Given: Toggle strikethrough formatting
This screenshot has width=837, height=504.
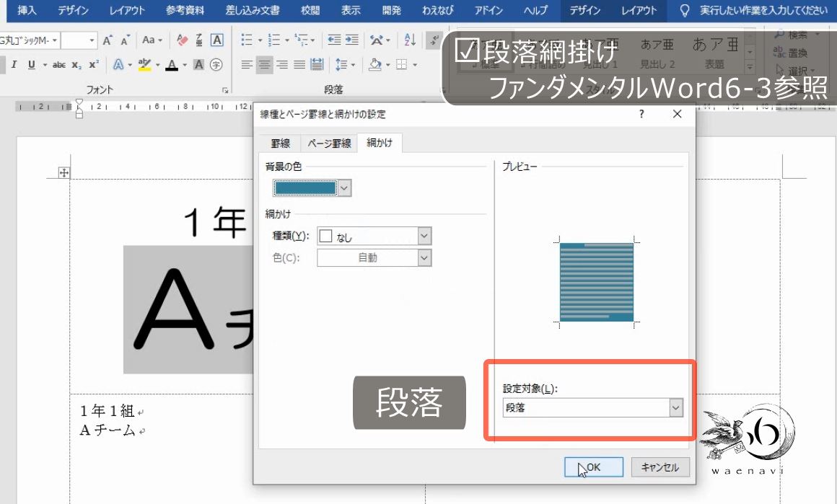Looking at the screenshot, I should (60, 65).
